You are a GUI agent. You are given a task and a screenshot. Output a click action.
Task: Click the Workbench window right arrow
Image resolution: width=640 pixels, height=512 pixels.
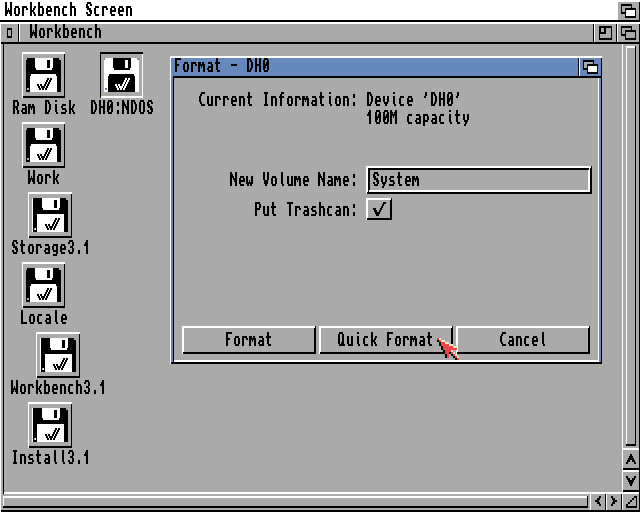613,501
